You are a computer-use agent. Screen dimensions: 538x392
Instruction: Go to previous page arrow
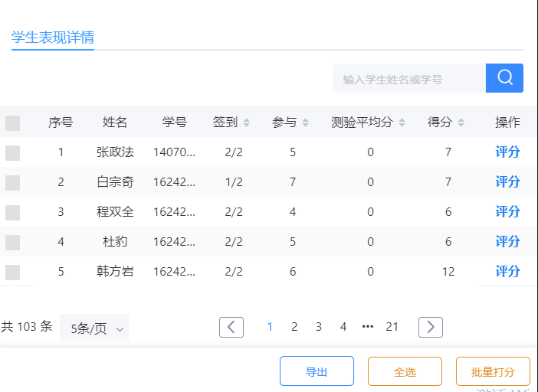[x=231, y=327]
